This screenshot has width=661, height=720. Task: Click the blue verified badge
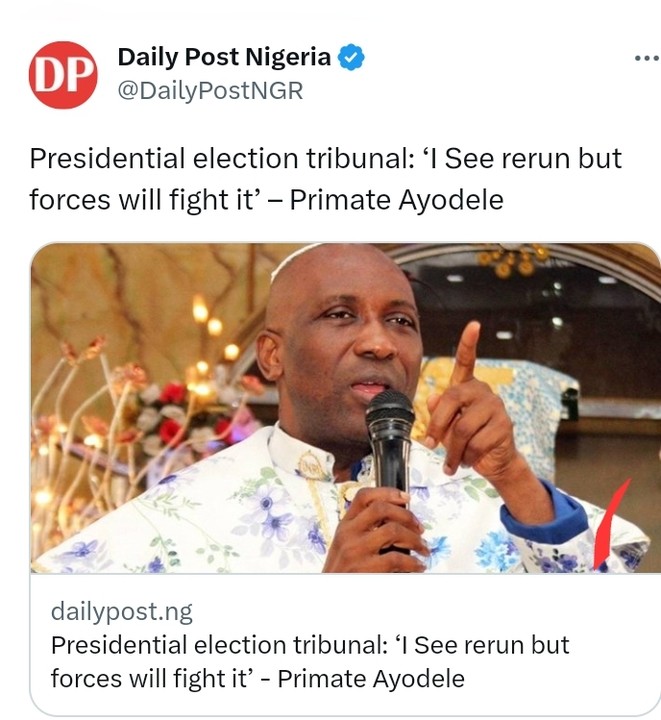pos(351,58)
